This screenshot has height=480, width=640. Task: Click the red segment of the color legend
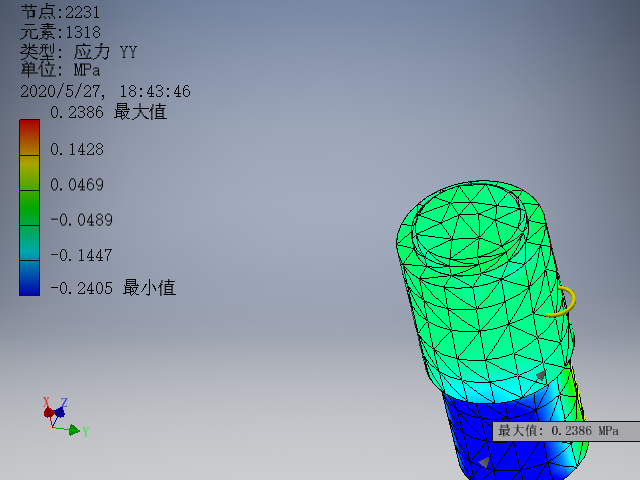click(x=29, y=137)
